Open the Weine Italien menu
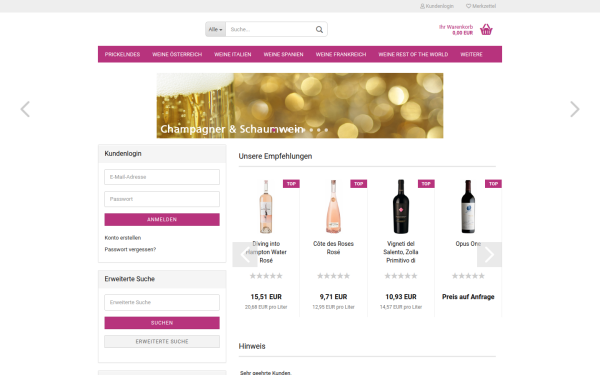Viewport: 600px width, 375px height. point(233,54)
